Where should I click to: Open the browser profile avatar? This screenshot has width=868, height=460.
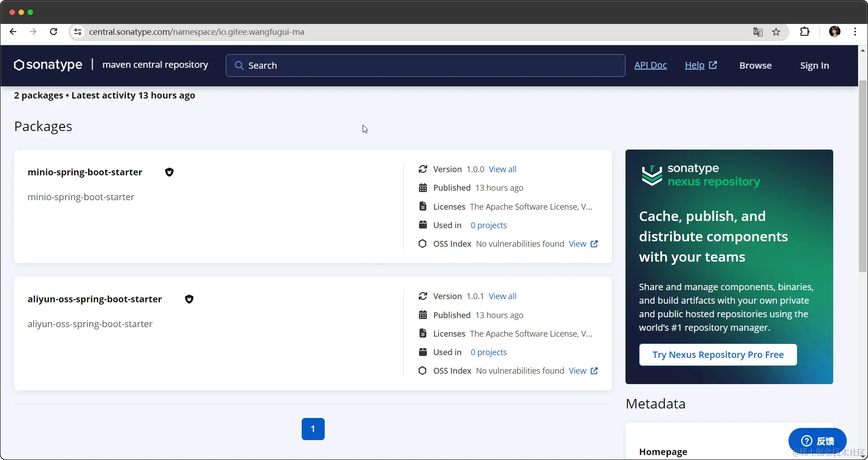click(835, 32)
